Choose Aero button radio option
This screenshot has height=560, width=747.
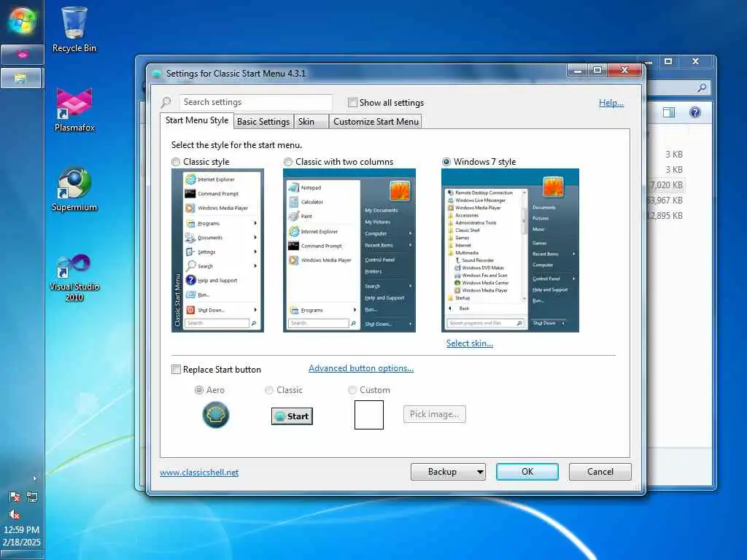pyautogui.click(x=199, y=390)
